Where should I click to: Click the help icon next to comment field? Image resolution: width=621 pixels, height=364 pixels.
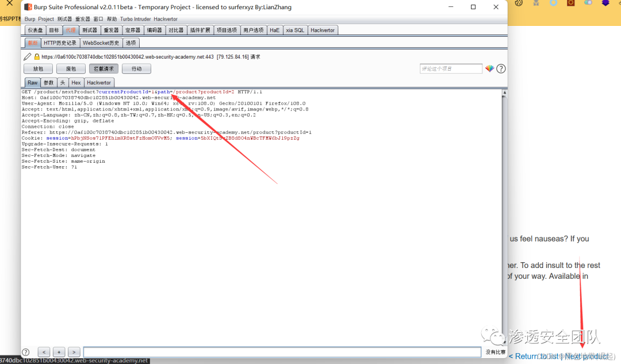(x=501, y=68)
